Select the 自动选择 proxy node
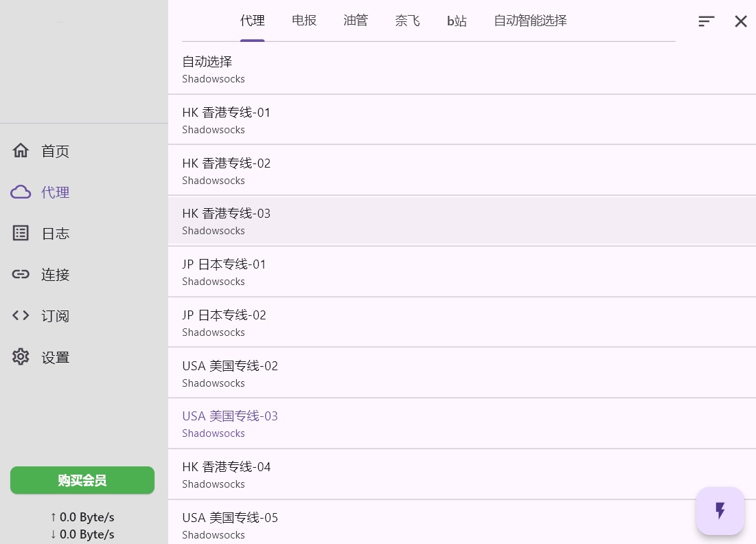This screenshot has height=544, width=756. click(461, 69)
